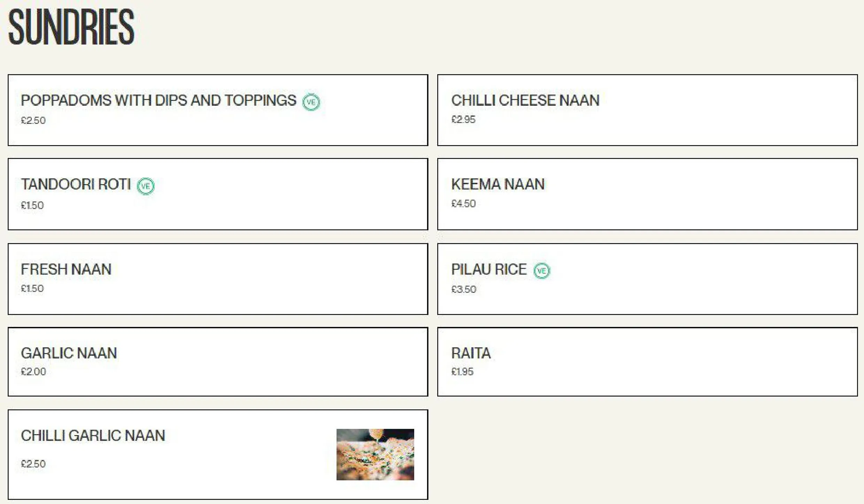Click the Sundries section heading
864x504 pixels.
click(71, 27)
